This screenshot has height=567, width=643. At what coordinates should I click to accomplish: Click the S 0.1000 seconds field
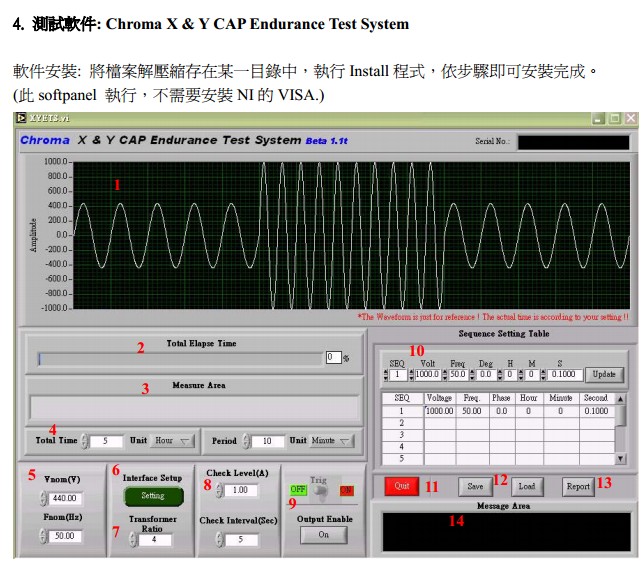[x=564, y=374]
